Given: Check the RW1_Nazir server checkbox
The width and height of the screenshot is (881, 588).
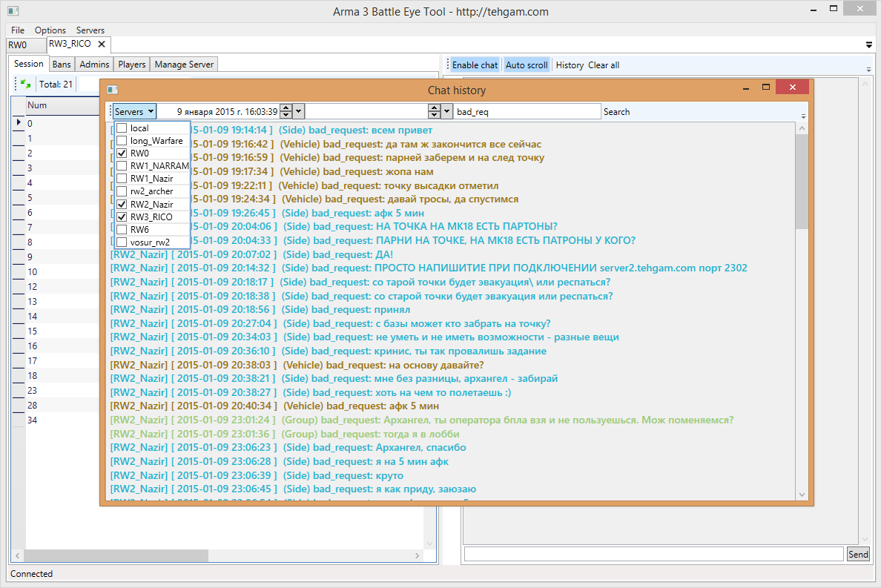Looking at the screenshot, I should tap(122, 179).
